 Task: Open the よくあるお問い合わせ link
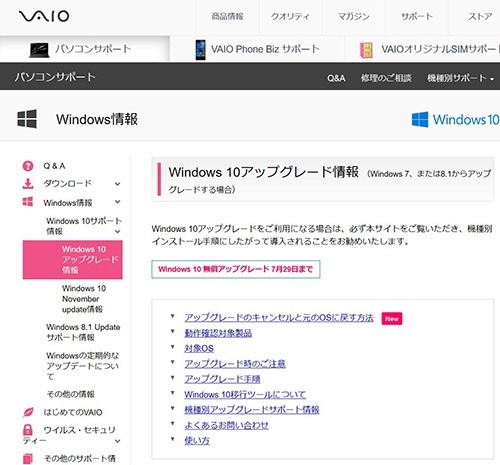pos(227,425)
